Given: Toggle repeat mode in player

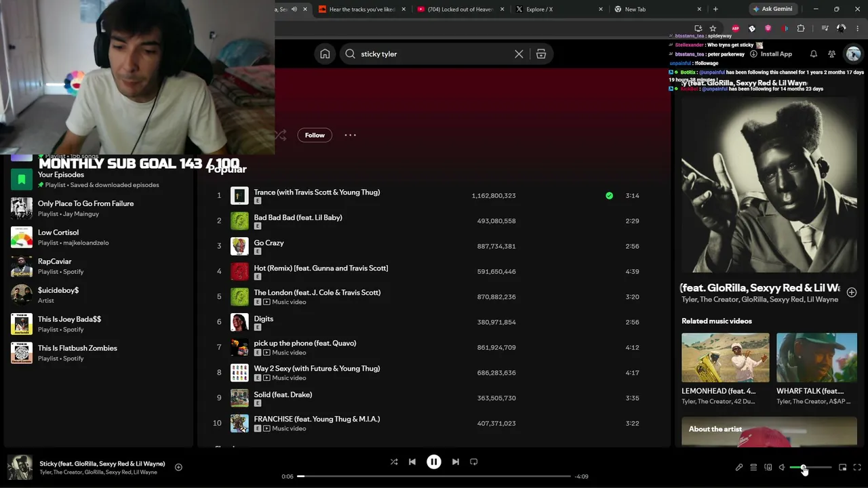Looking at the screenshot, I should pyautogui.click(x=474, y=462).
